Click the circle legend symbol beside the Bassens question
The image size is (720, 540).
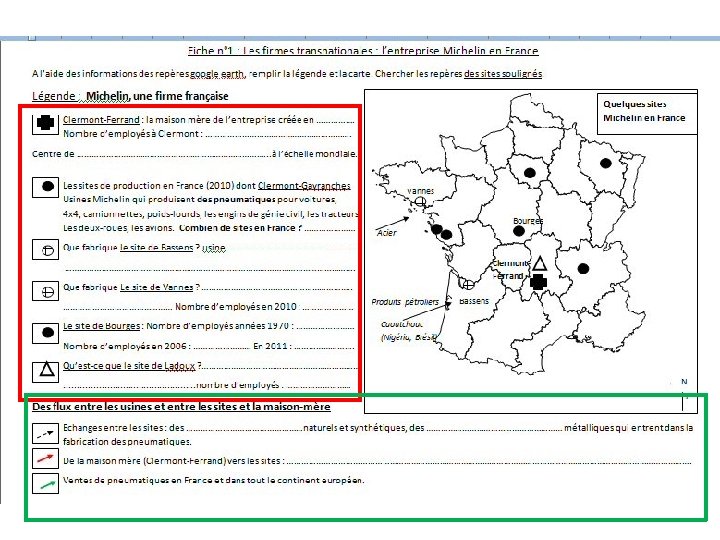[x=48, y=251]
